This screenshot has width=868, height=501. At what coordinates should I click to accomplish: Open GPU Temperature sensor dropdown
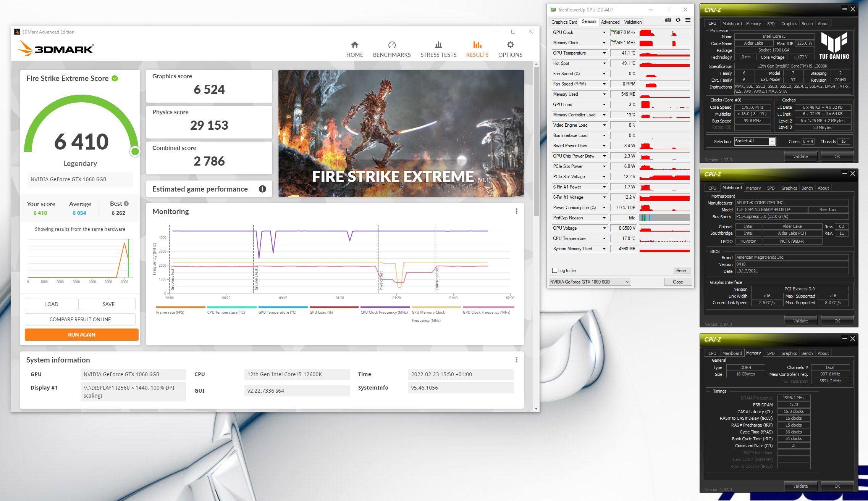tap(604, 53)
